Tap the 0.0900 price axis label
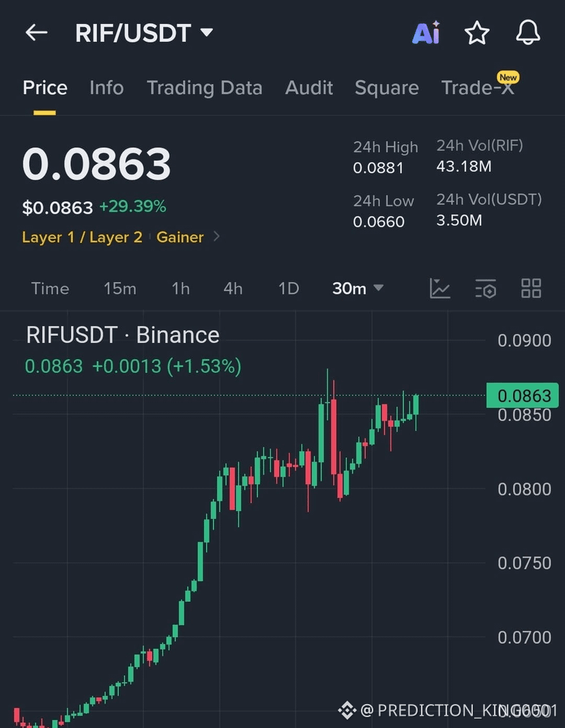The height and width of the screenshot is (728, 565). pos(524,341)
